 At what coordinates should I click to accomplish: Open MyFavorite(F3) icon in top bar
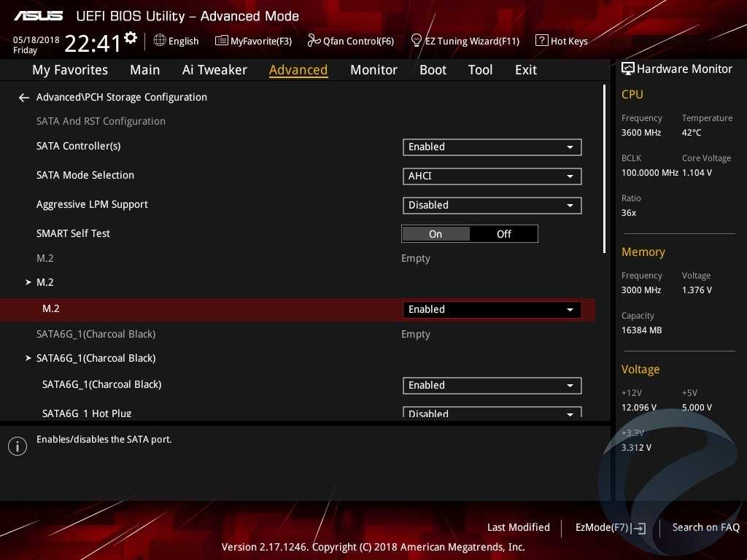[x=221, y=41]
